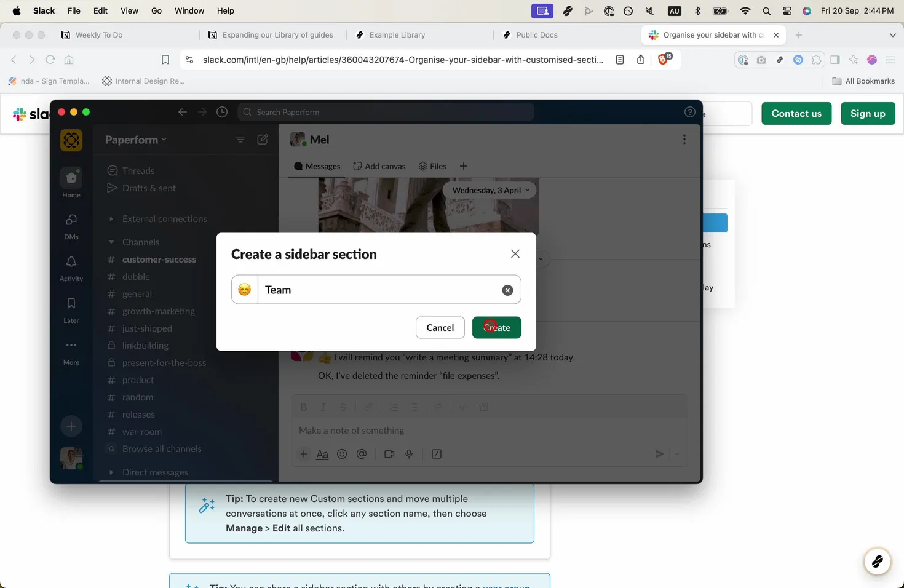Open the Window menu in the menu bar
Image resolution: width=904 pixels, height=588 pixels.
click(x=189, y=10)
